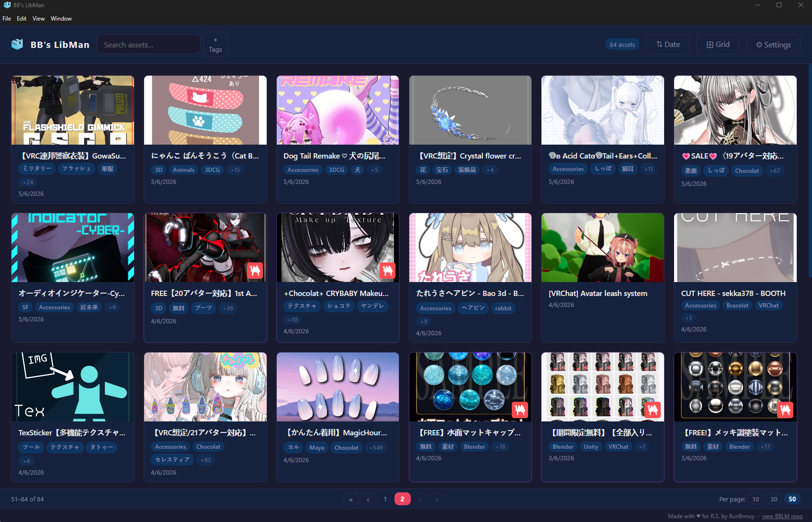
Task: Open the Settings button
Action: point(773,45)
